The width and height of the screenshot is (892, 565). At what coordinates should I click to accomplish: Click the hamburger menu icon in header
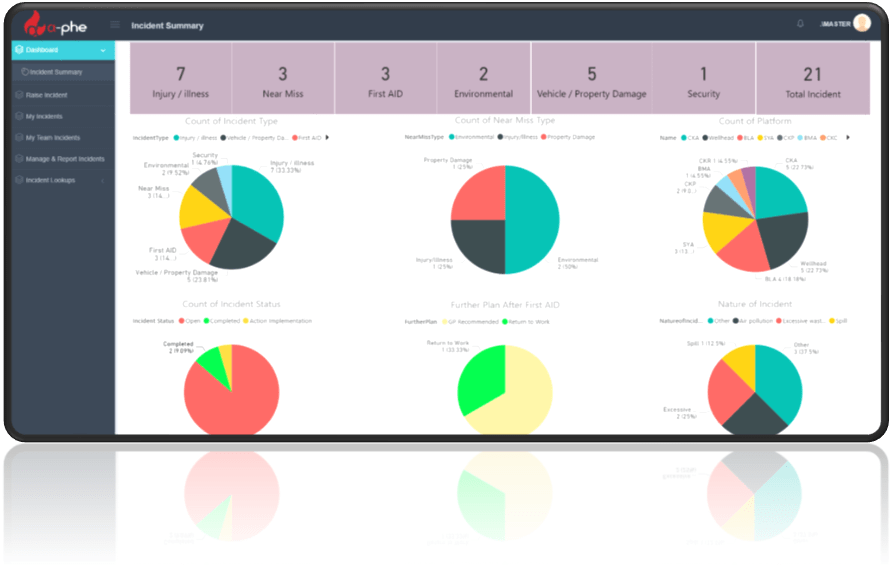point(115,24)
